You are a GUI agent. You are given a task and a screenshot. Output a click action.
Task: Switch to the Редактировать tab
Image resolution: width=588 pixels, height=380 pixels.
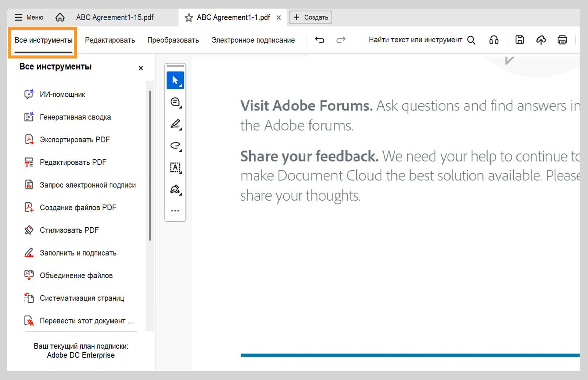click(x=110, y=40)
